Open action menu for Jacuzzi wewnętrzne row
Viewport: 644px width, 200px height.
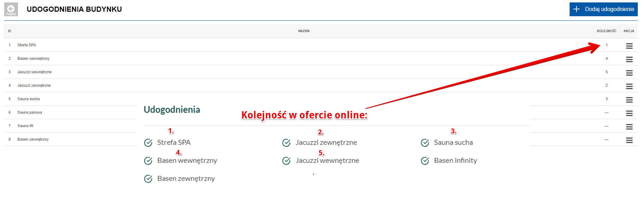[x=629, y=73]
